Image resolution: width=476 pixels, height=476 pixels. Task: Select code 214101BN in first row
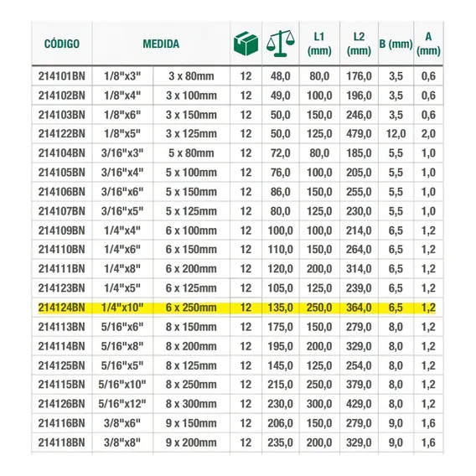point(62,76)
